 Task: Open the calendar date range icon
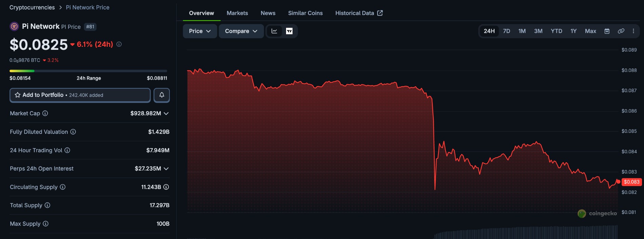tap(607, 31)
